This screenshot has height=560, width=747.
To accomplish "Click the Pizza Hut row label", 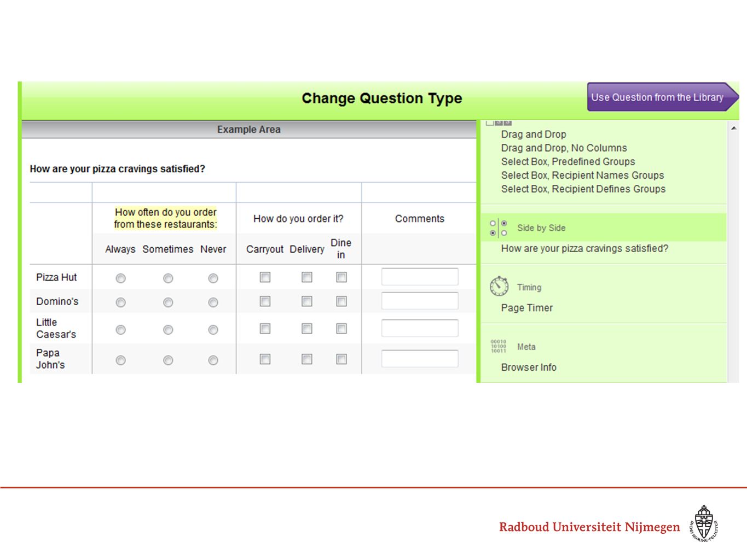I will pyautogui.click(x=56, y=277).
